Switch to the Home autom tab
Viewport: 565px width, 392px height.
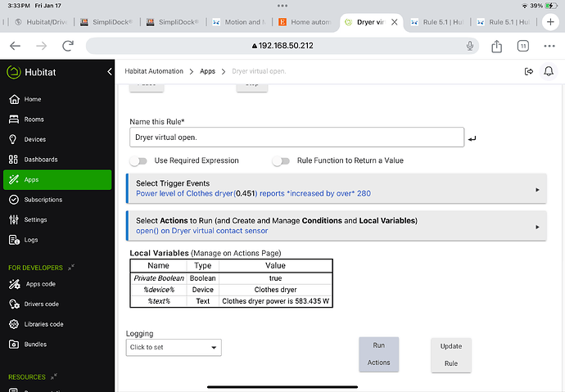pos(305,22)
